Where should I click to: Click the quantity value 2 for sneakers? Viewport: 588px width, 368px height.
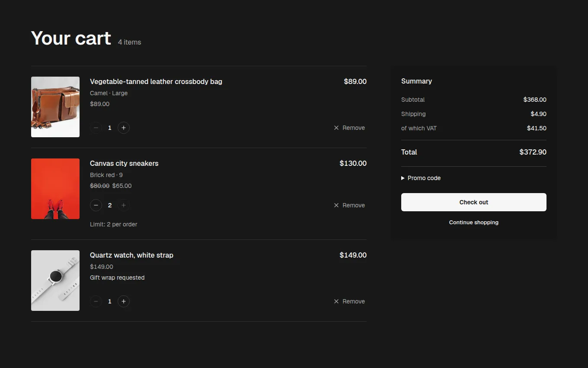tap(110, 205)
